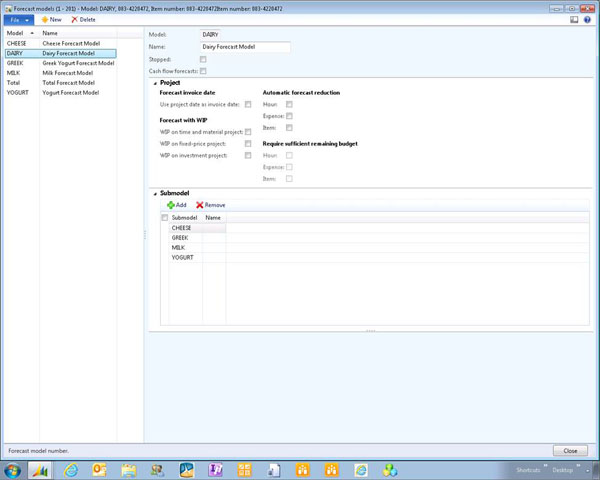Screen dimensions: 600x480
Task: Open the File menu
Action: pyautogui.click(x=19, y=20)
